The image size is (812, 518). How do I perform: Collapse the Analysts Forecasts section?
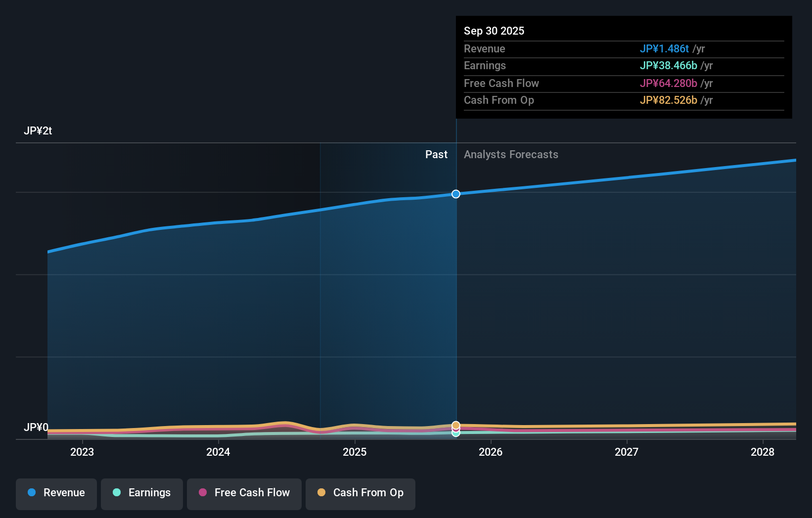[x=511, y=154]
